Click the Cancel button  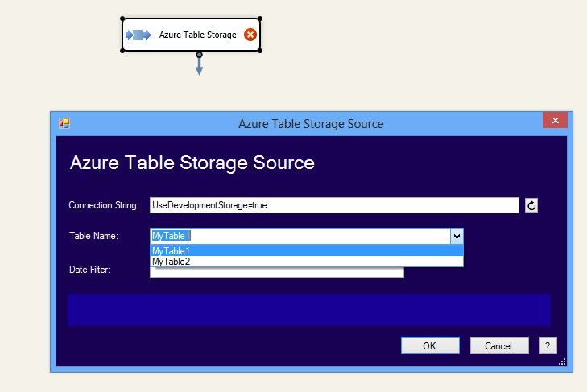(499, 345)
